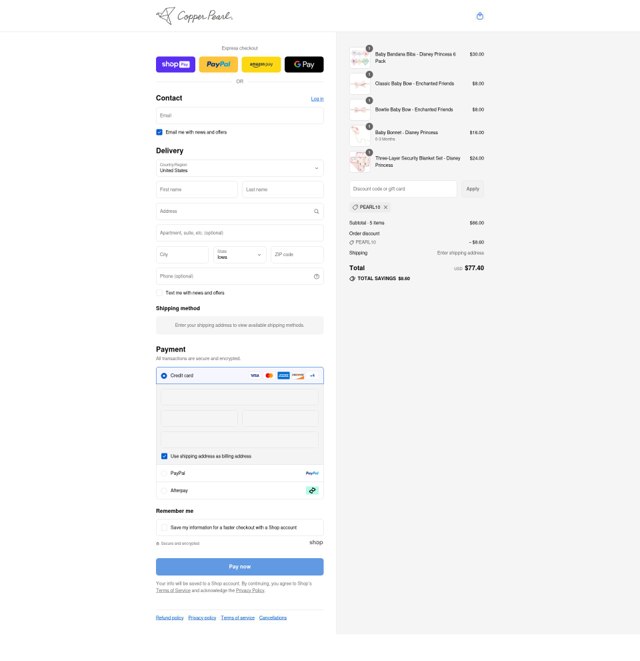The height and width of the screenshot is (661, 640).
Task: Focus the Discount code or gift card field
Action: click(403, 189)
